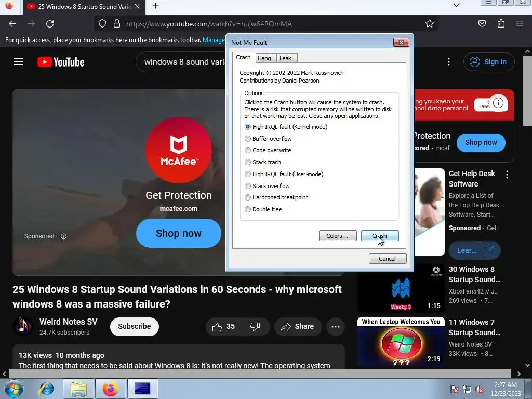
Task: Select the Double free option
Action: (263, 209)
